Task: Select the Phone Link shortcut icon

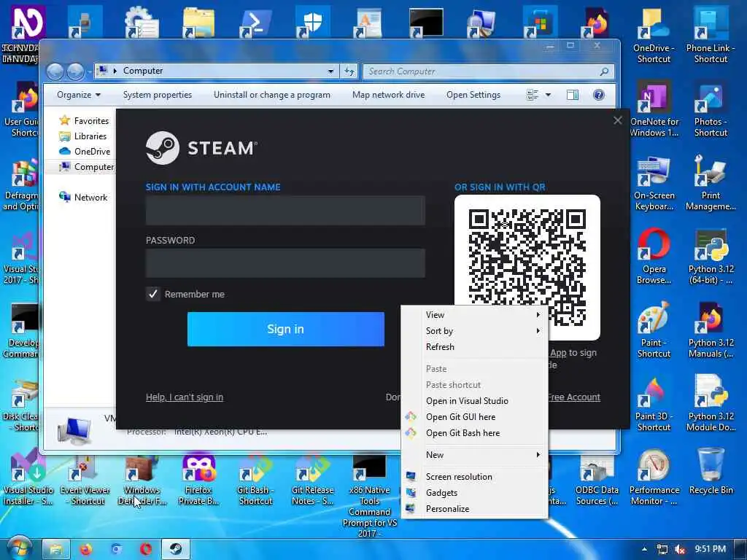Action: pos(711,35)
